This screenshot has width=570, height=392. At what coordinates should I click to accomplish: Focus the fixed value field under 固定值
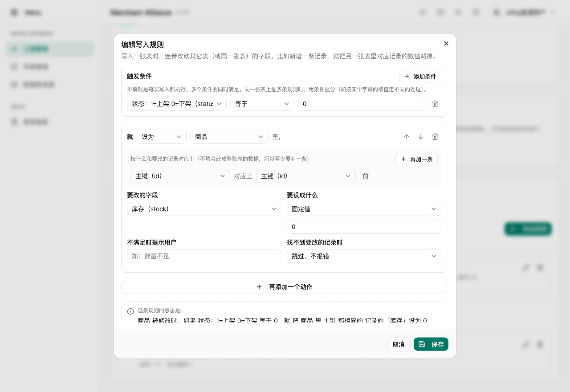pyautogui.click(x=364, y=227)
